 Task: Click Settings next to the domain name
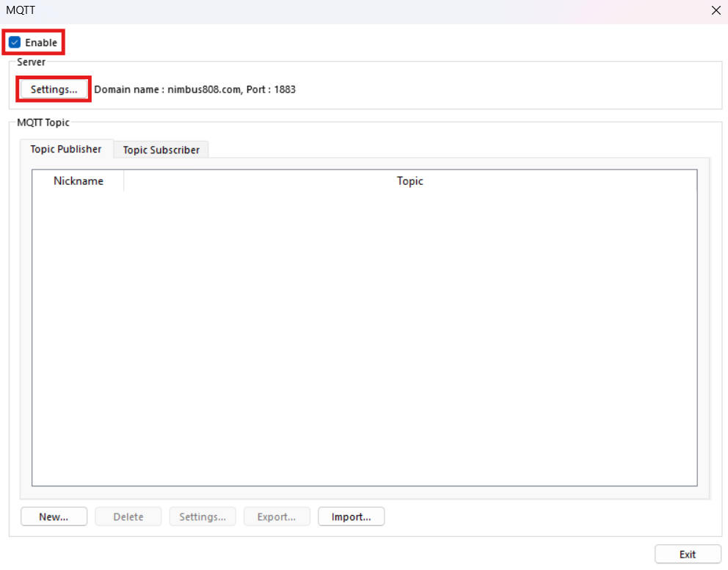coord(53,89)
